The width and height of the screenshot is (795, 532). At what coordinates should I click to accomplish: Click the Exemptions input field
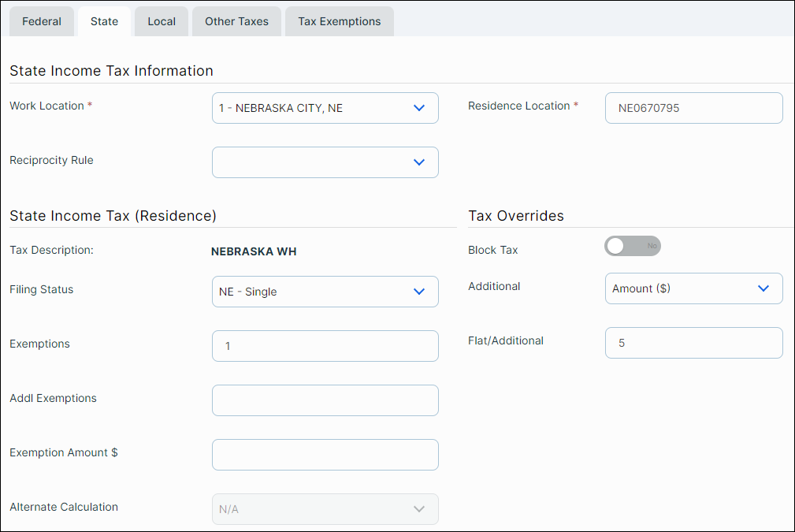(325, 346)
